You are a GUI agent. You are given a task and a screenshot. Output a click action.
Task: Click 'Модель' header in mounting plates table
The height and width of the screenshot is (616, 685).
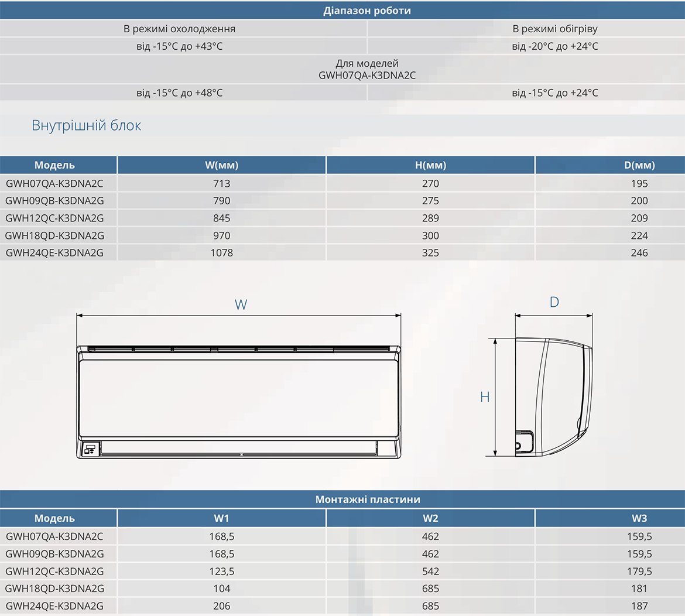54,518
